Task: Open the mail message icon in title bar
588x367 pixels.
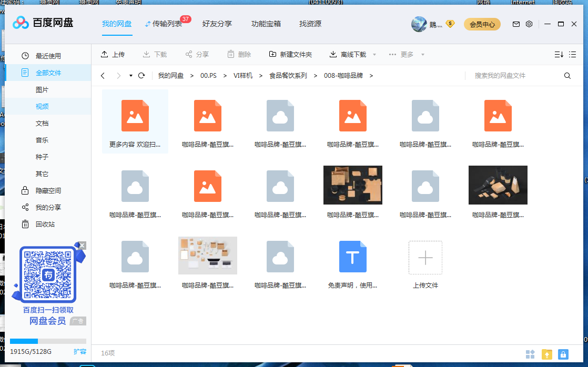Action: click(516, 24)
